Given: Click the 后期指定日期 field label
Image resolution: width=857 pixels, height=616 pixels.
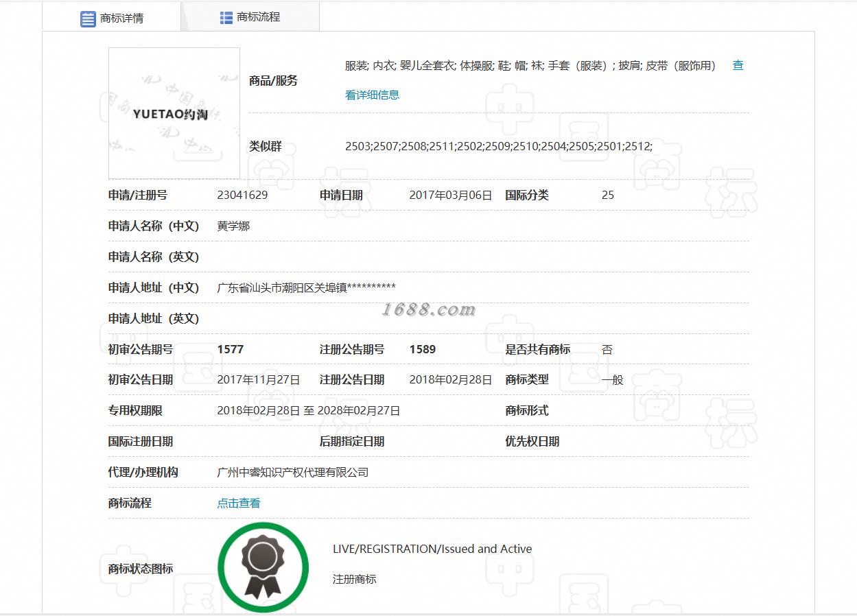Looking at the screenshot, I should (352, 441).
